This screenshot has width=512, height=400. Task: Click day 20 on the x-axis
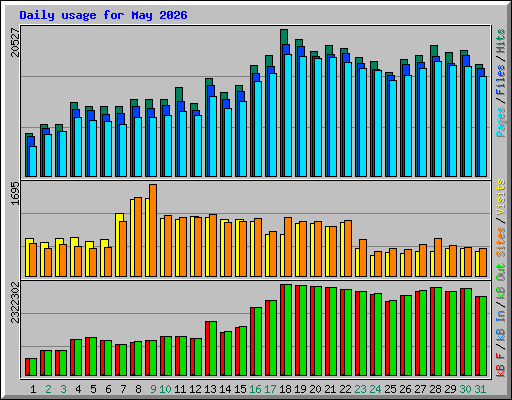[315, 389]
